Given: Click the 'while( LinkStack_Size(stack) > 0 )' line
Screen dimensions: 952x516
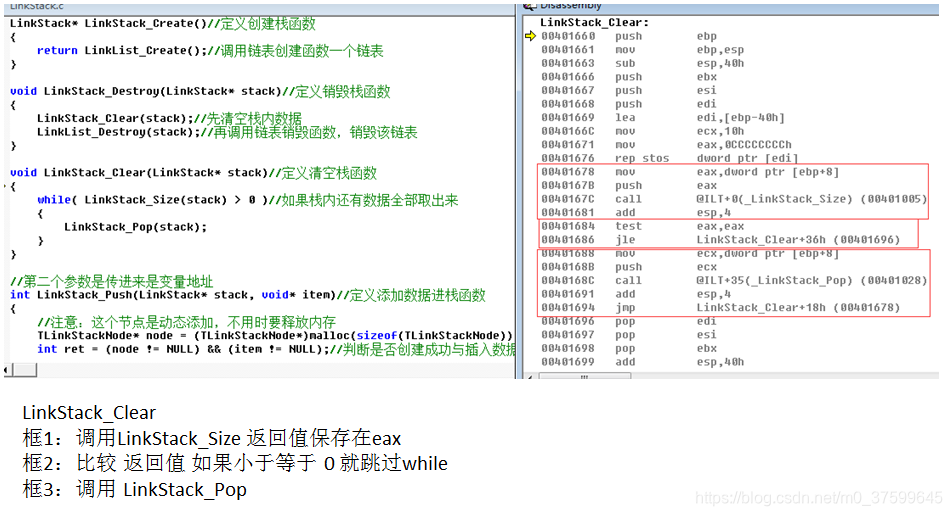Looking at the screenshot, I should click(x=247, y=200).
